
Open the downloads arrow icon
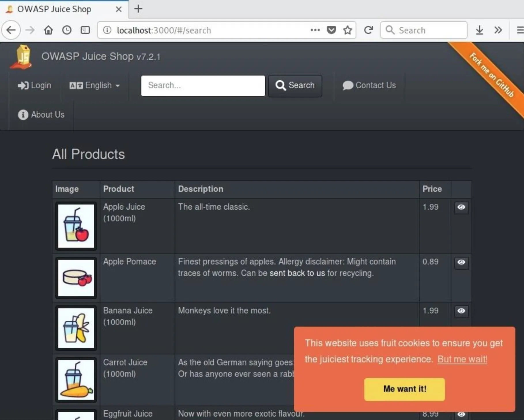point(479,30)
